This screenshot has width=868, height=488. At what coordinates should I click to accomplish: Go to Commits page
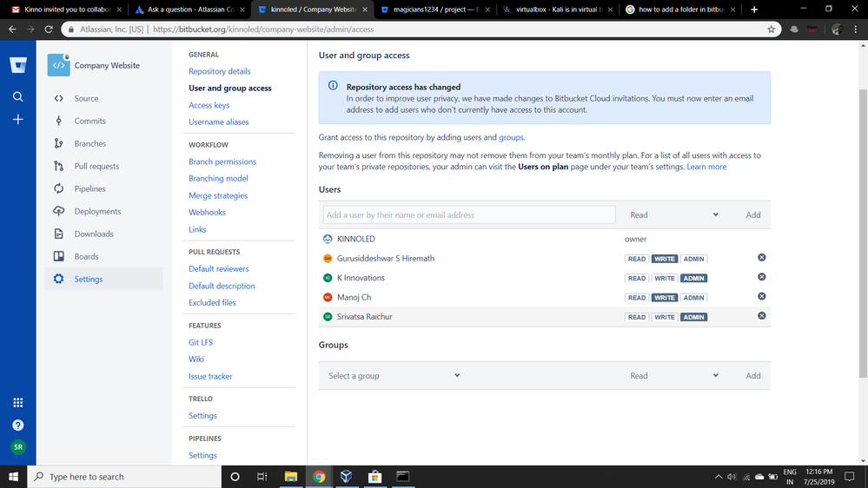point(89,122)
